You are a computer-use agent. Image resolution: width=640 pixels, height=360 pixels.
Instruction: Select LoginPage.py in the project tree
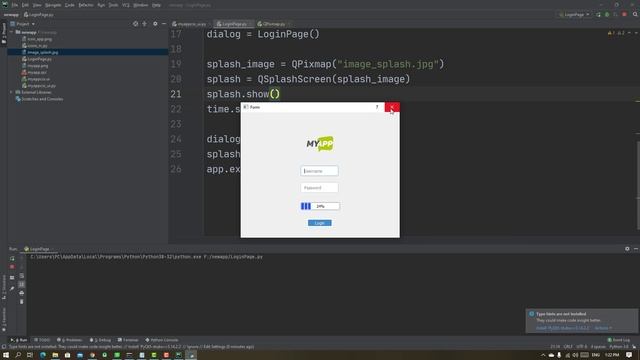tap(39, 59)
